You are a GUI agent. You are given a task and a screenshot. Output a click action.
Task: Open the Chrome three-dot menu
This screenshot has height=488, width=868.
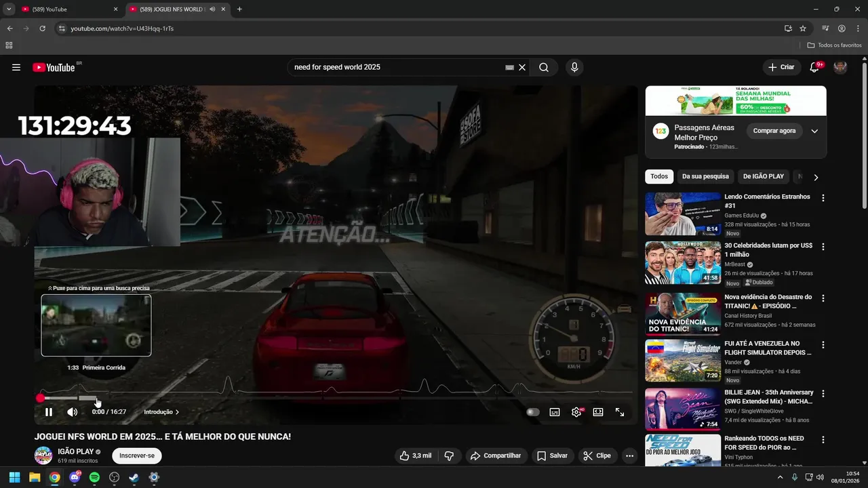pyautogui.click(x=858, y=28)
